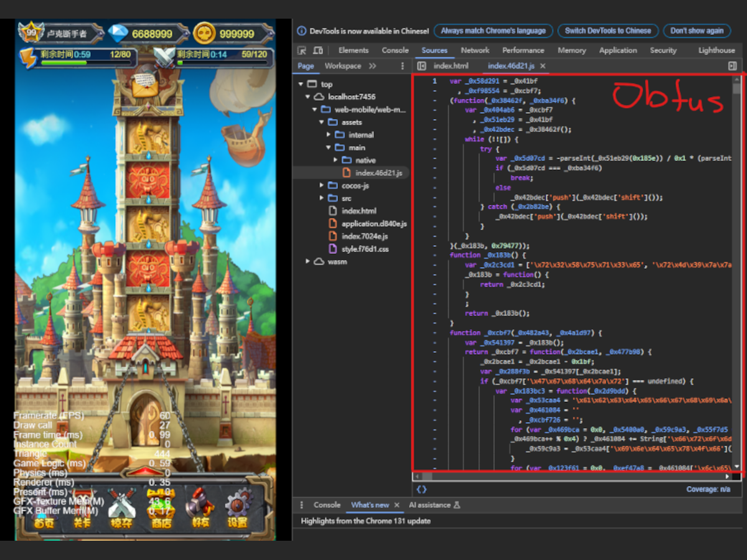Viewport: 747px width, 560px height.
Task: Click the code editor vertical scrollbar
Action: (737, 249)
